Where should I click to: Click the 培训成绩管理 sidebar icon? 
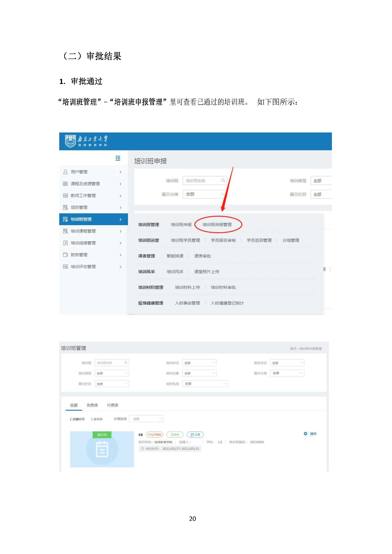(65, 243)
